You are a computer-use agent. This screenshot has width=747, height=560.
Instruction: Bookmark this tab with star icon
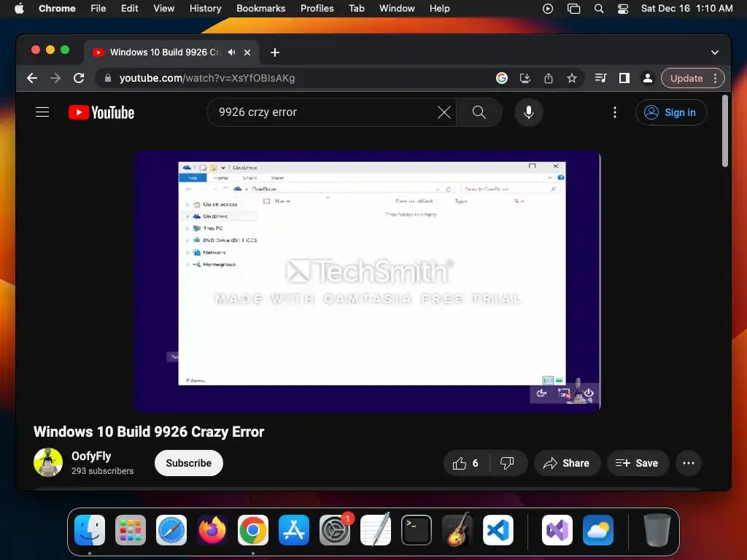tap(572, 78)
